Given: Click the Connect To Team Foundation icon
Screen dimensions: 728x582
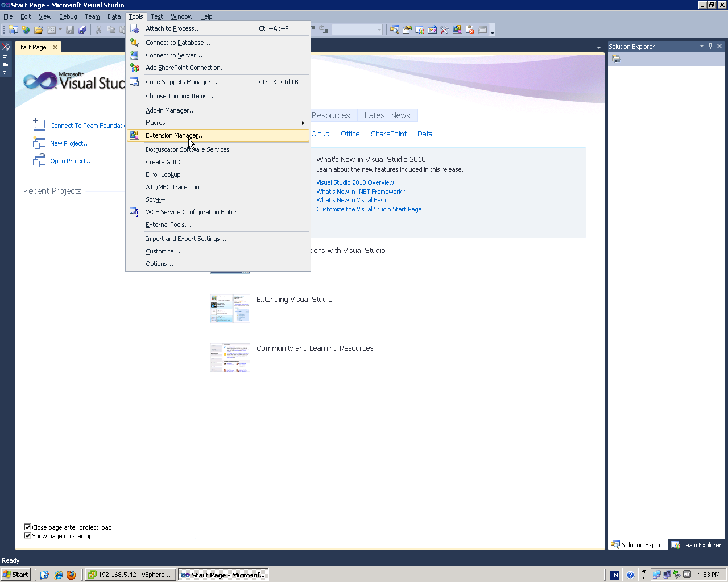Looking at the screenshot, I should 39,124.
